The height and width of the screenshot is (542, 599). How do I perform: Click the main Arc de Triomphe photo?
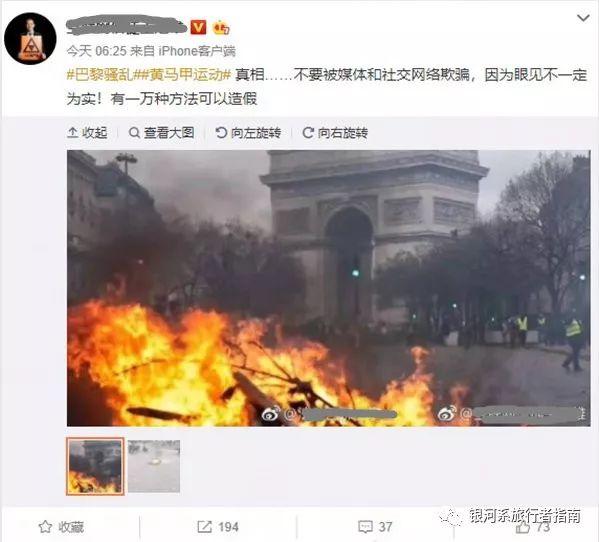coord(329,288)
